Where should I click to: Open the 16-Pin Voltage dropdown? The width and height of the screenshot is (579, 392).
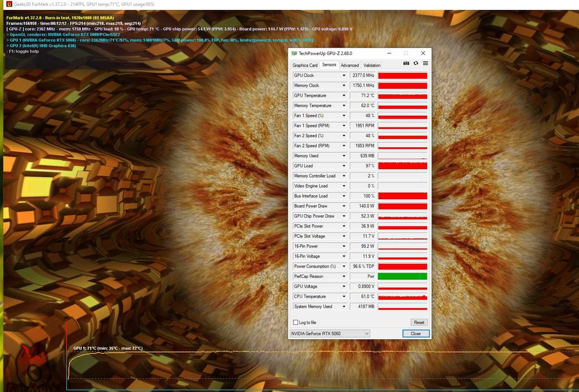tap(344, 257)
